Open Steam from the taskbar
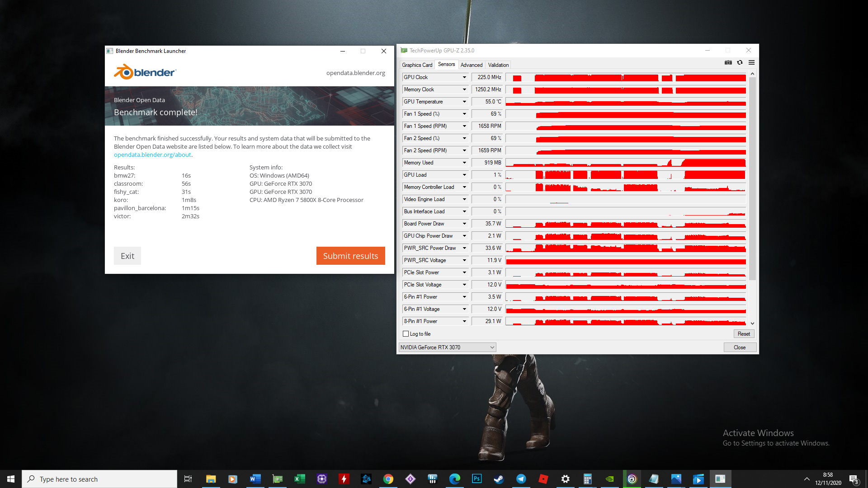The height and width of the screenshot is (488, 868). click(x=499, y=479)
